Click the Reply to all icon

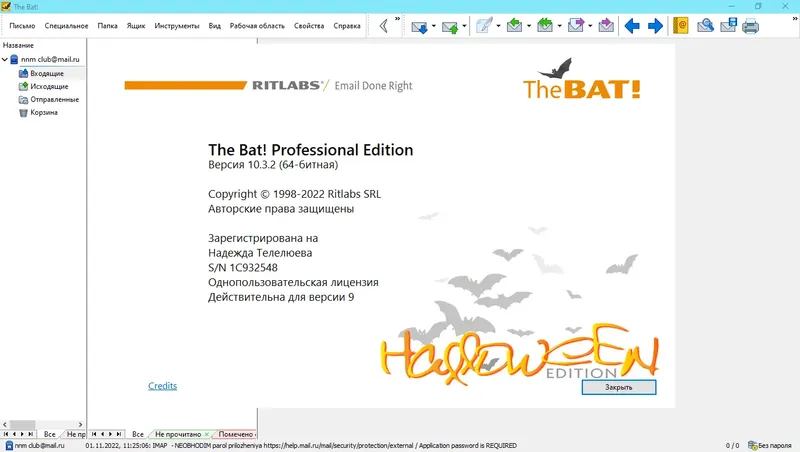coord(545,26)
